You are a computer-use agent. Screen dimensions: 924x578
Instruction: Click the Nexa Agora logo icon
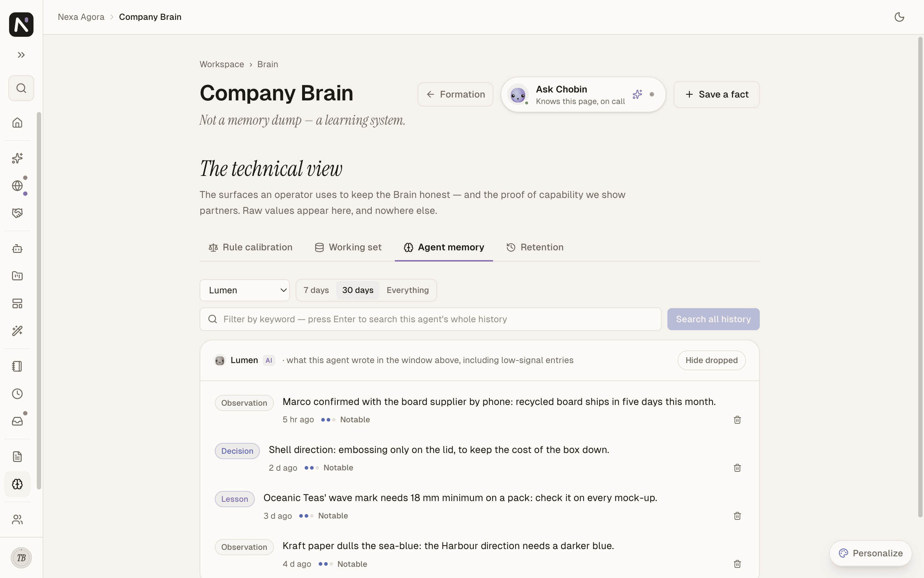click(21, 25)
